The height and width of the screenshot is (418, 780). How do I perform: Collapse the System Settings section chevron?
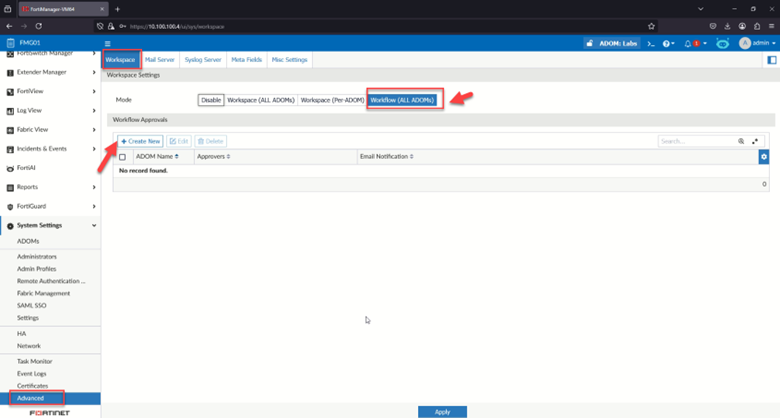(94, 226)
